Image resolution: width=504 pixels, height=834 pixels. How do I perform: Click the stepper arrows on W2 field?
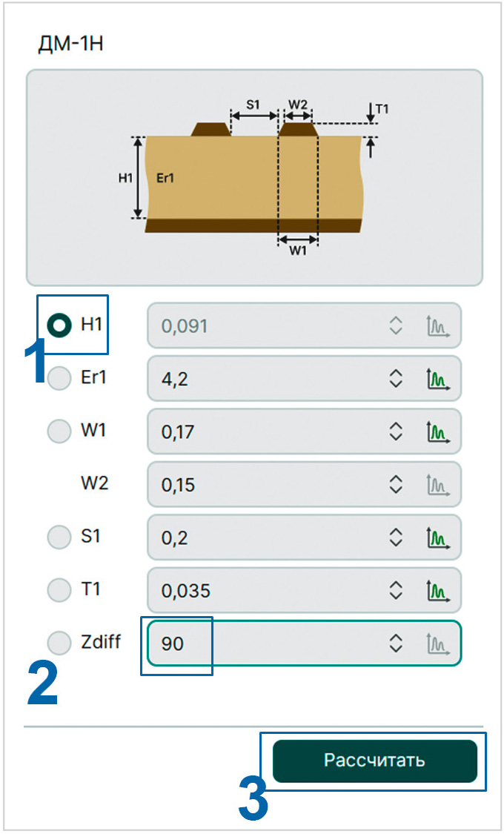coord(396,485)
